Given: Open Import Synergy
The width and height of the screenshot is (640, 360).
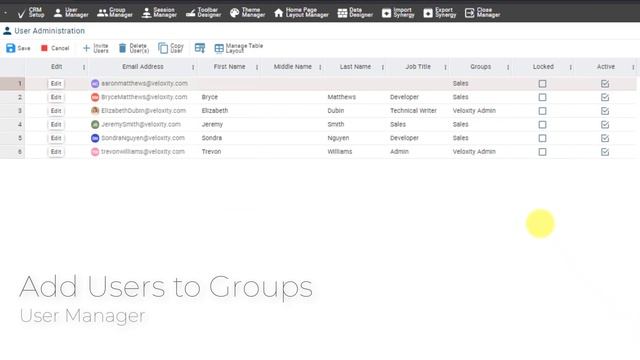Looking at the screenshot, I should click(398, 13).
